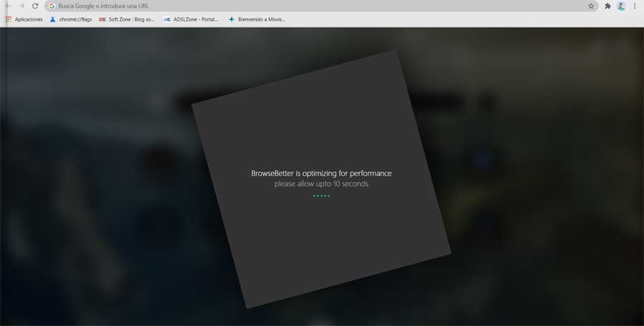This screenshot has width=644, height=326.
Task: Click the 'BrowseBetter is optimizing for performance' text
Action: pyautogui.click(x=321, y=173)
